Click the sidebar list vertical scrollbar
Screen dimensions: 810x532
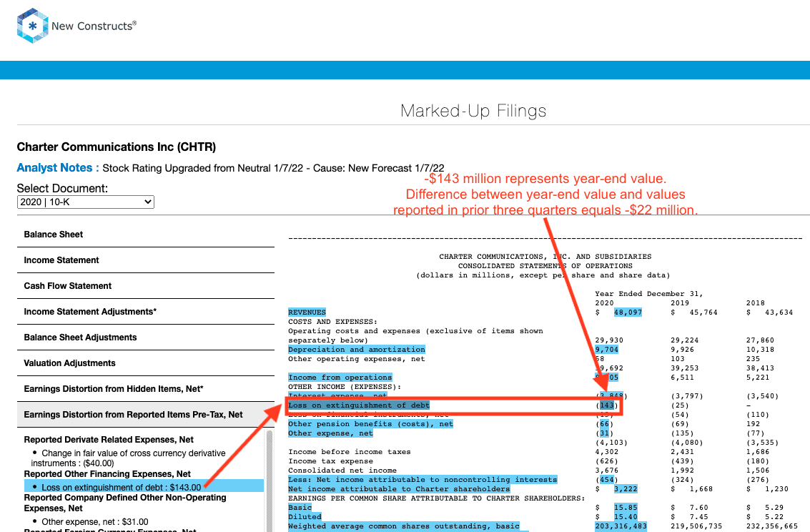coord(269,481)
